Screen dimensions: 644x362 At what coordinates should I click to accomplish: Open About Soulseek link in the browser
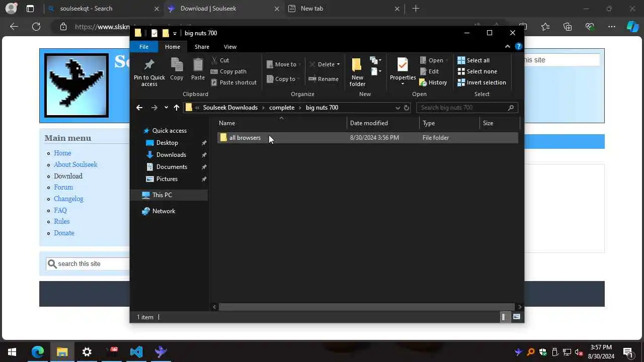point(75,164)
